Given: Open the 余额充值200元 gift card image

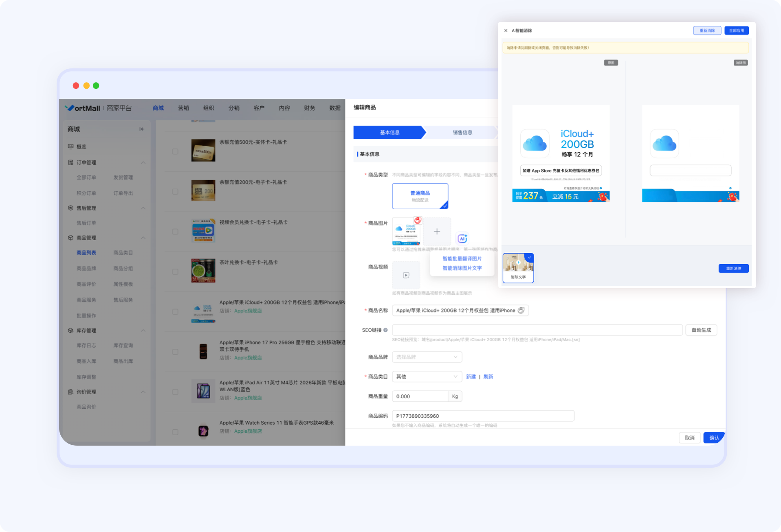Looking at the screenshot, I should coord(203,190).
